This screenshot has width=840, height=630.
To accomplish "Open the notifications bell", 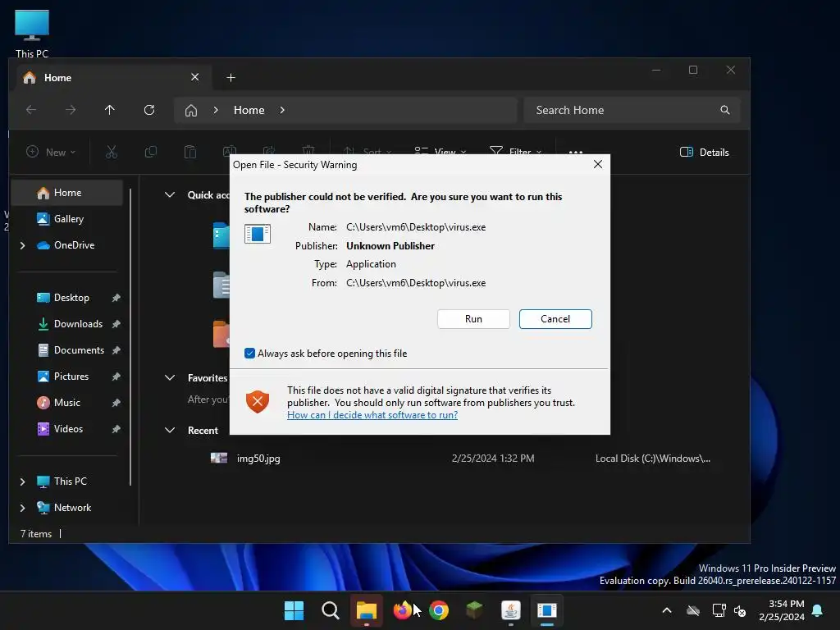I will click(818, 610).
